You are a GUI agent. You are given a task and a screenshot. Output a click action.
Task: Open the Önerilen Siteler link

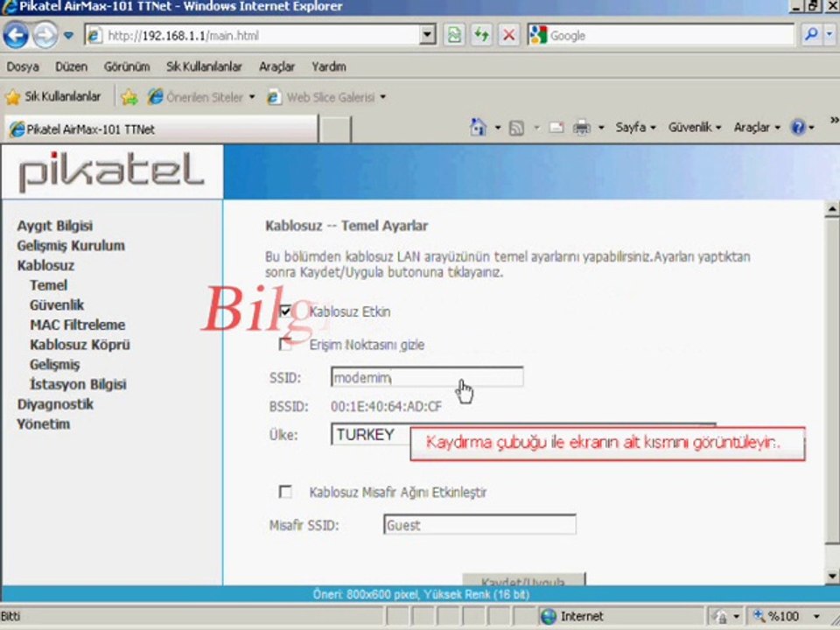[x=201, y=97]
